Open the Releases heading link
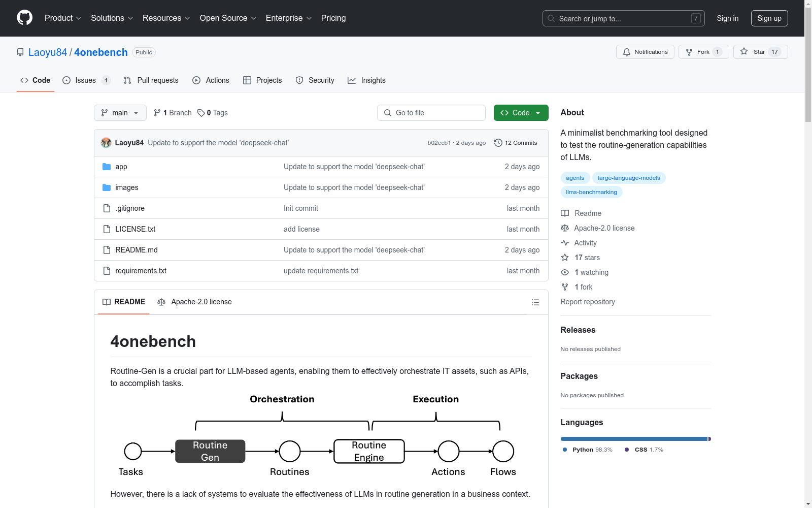 pos(578,330)
